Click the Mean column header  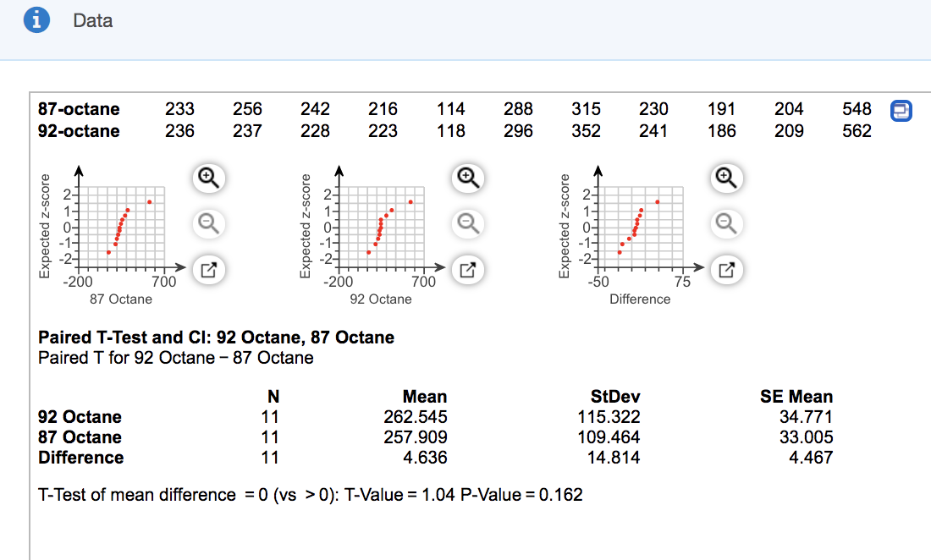(425, 397)
